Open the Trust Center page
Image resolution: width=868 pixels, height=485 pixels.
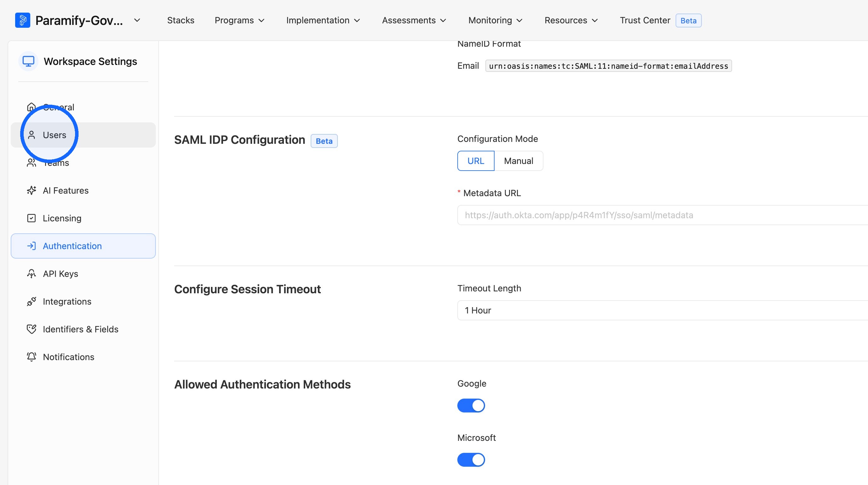645,20
